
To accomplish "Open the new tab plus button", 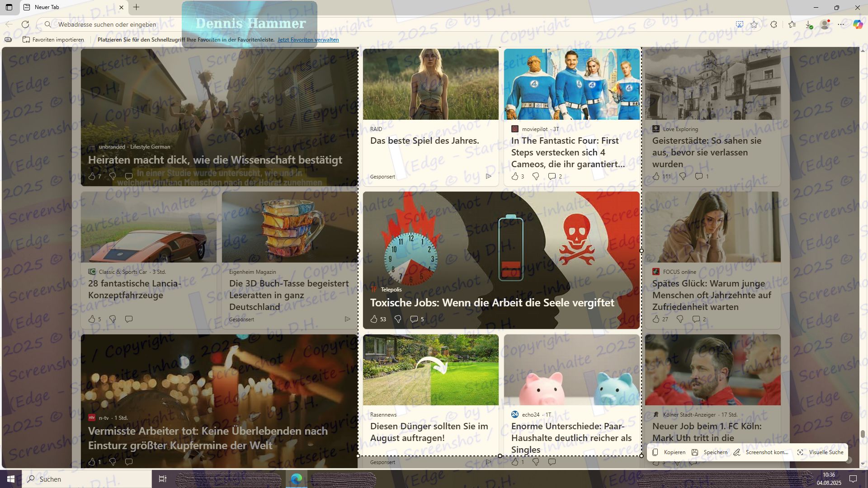I will [x=136, y=7].
